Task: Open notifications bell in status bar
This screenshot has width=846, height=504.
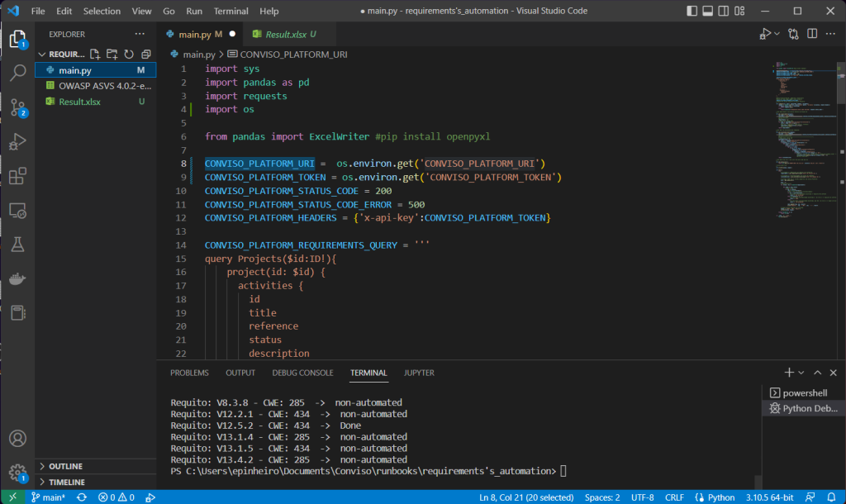Action: point(831,497)
